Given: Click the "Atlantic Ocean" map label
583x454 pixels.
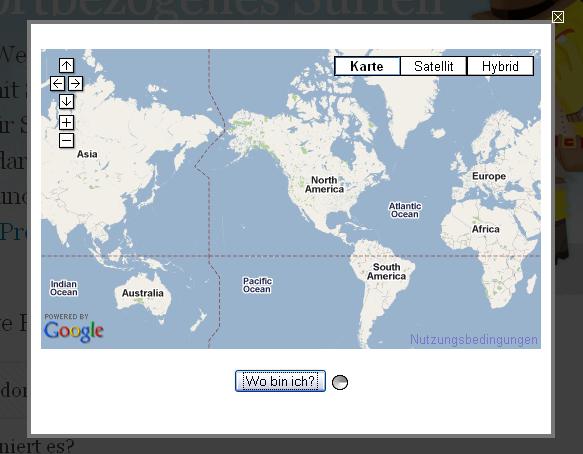Looking at the screenshot, I should (x=405, y=210).
